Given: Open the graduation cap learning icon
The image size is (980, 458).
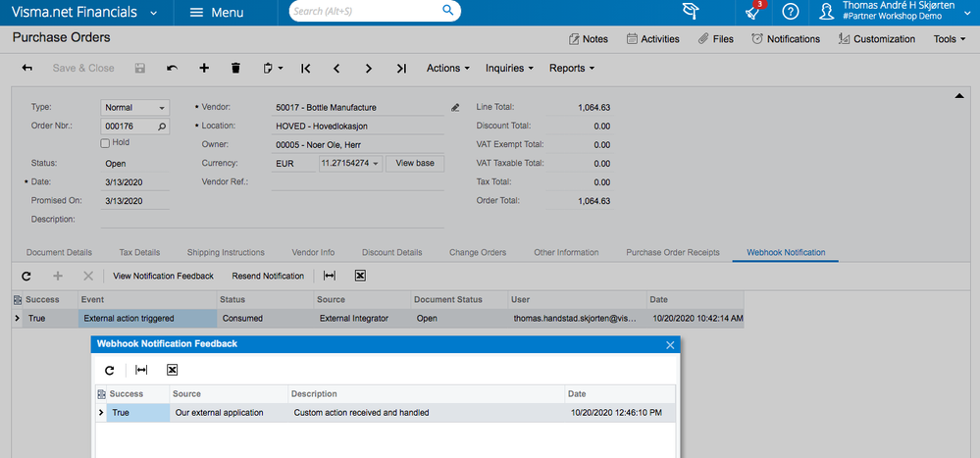Looking at the screenshot, I should pos(690,11).
